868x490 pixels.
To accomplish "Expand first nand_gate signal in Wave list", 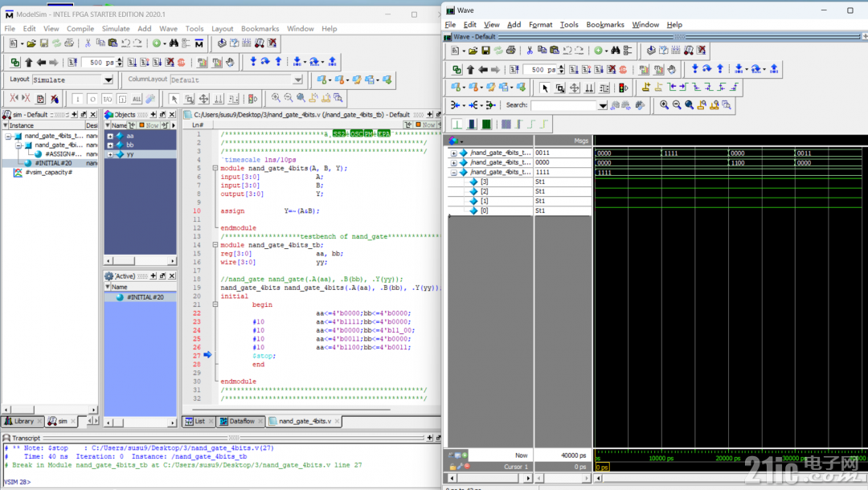I will tap(454, 153).
